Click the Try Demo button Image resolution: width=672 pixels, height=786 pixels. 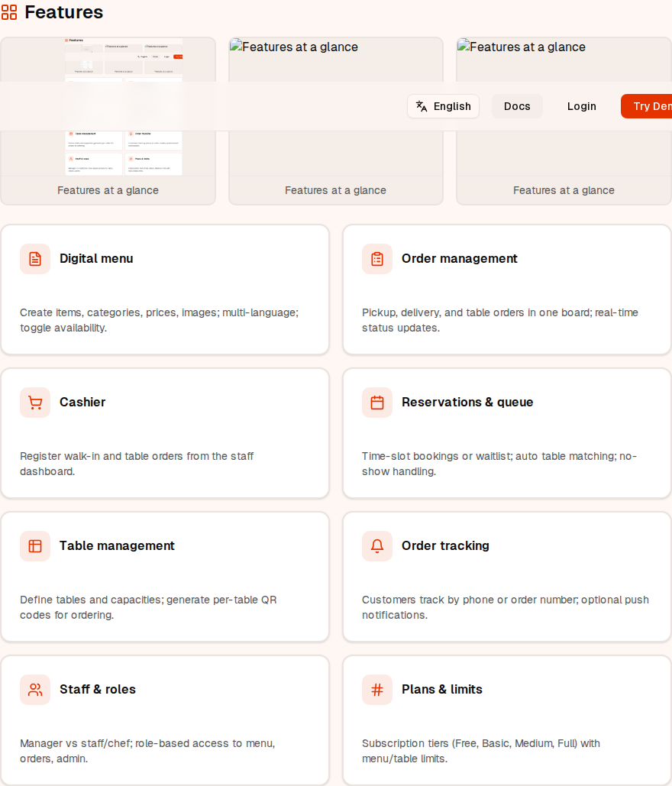tap(653, 106)
